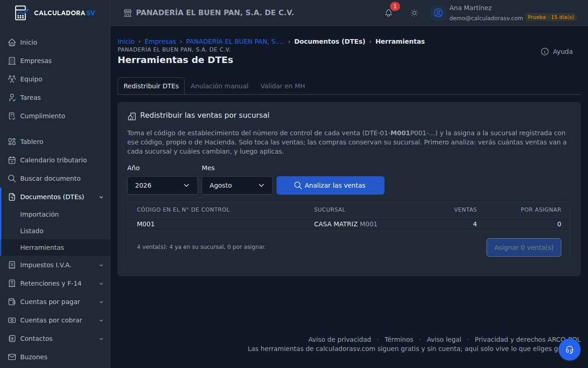Expand Cuentas por pagar section
This screenshot has height=368, width=588.
[102, 302]
